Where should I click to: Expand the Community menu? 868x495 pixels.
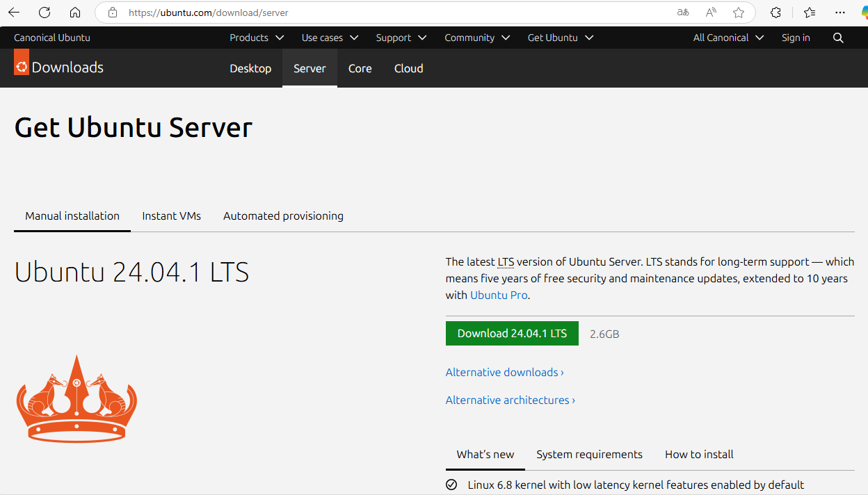click(x=477, y=38)
